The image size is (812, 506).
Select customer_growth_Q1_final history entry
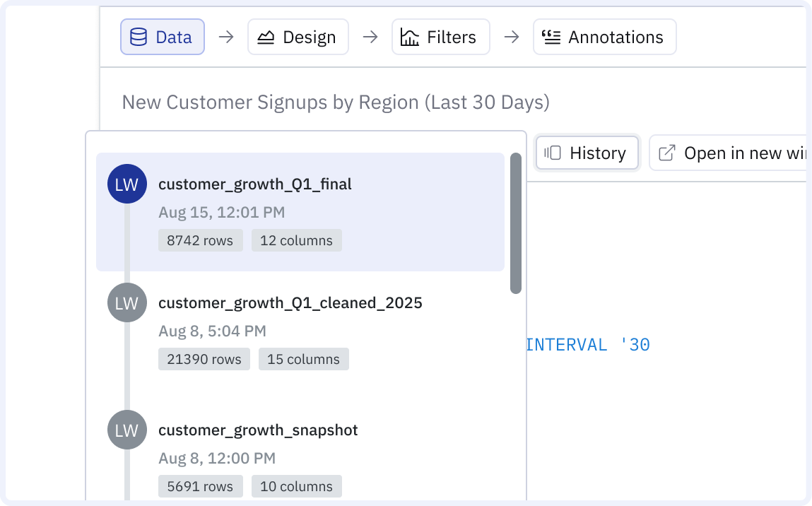coord(300,212)
